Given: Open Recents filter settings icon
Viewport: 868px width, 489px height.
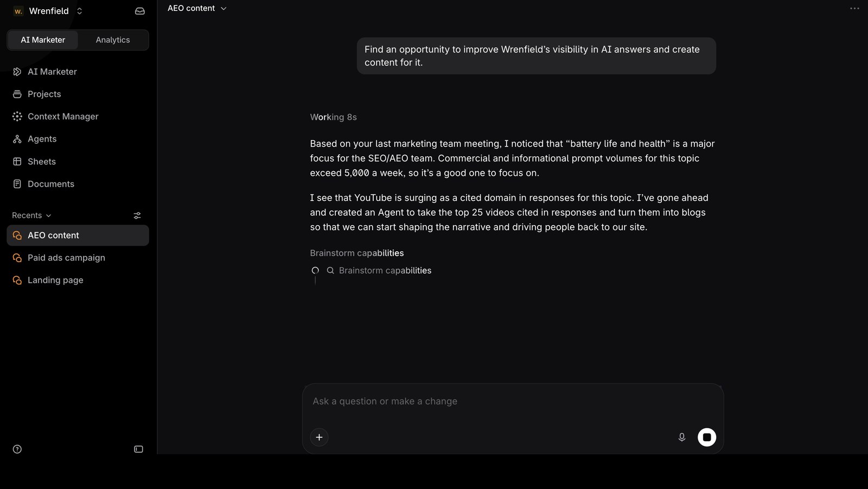Looking at the screenshot, I should click(137, 215).
